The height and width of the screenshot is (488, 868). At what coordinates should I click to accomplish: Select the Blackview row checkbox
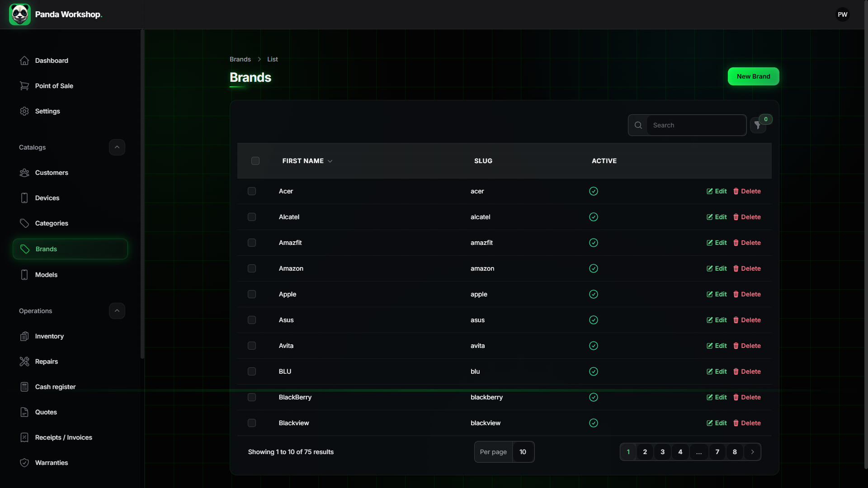pos(252,423)
